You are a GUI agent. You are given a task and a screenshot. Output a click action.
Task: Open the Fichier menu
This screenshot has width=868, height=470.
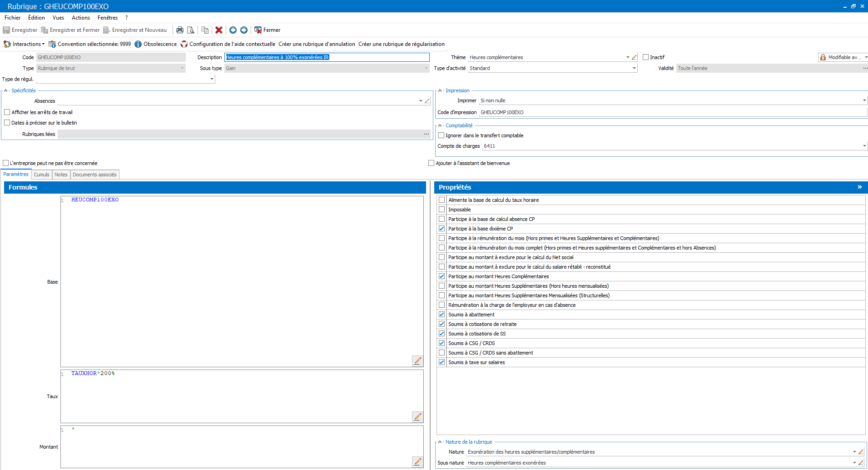(x=13, y=18)
